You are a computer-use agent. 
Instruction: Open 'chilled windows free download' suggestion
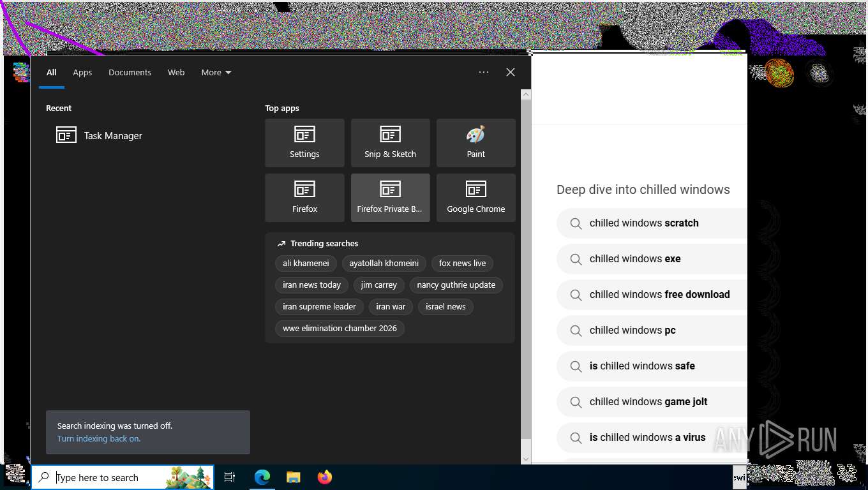coord(652,295)
